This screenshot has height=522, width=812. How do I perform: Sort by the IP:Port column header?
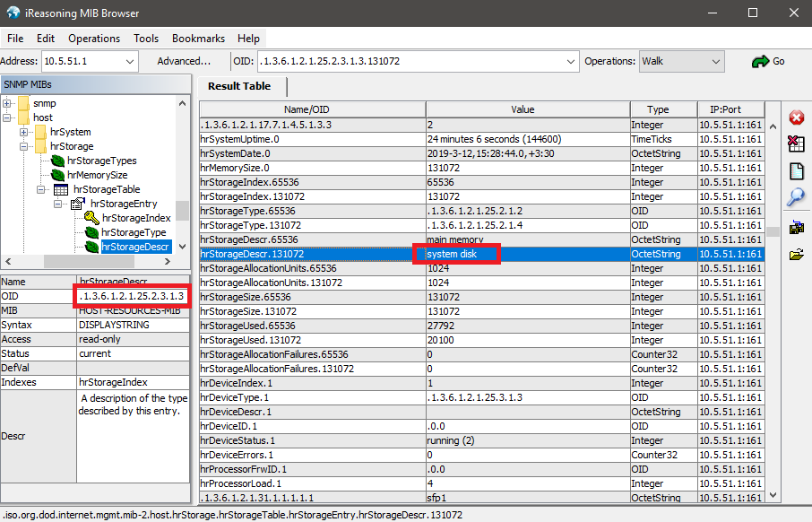tap(730, 109)
